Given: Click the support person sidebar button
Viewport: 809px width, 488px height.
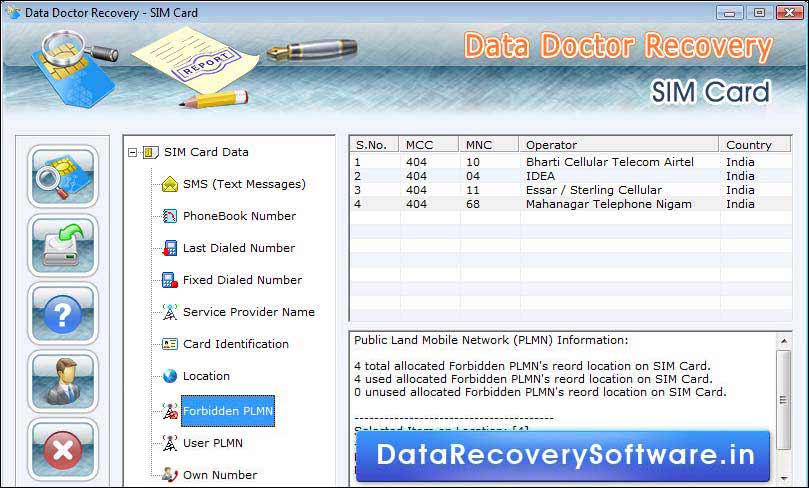Looking at the screenshot, I should (62, 382).
